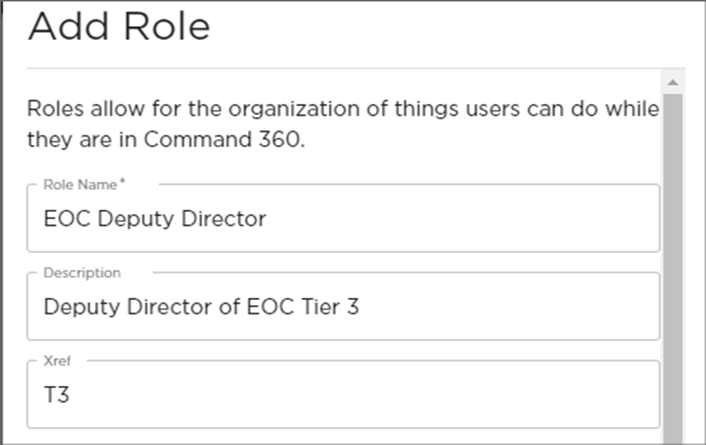This screenshot has height=445, width=706.
Task: Click the Add Role dialog heading
Action: coord(120,27)
